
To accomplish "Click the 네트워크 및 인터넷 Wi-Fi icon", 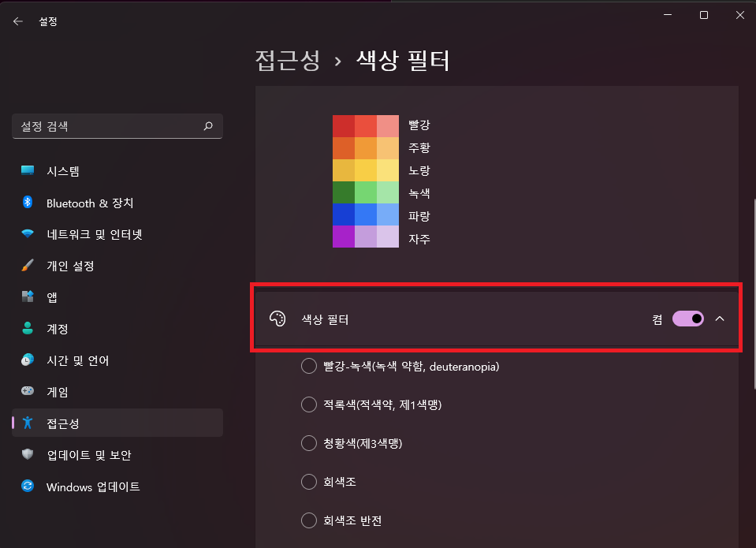I will (28, 233).
